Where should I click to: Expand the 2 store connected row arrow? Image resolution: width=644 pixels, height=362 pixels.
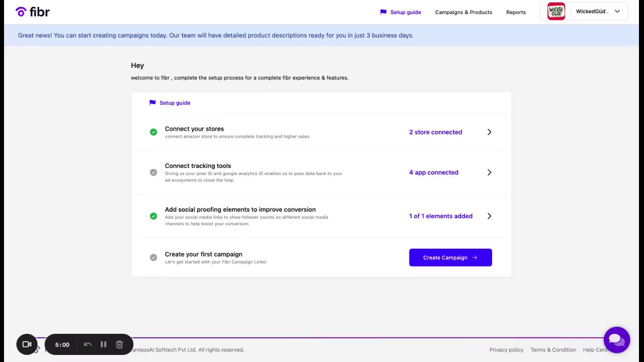pos(489,132)
